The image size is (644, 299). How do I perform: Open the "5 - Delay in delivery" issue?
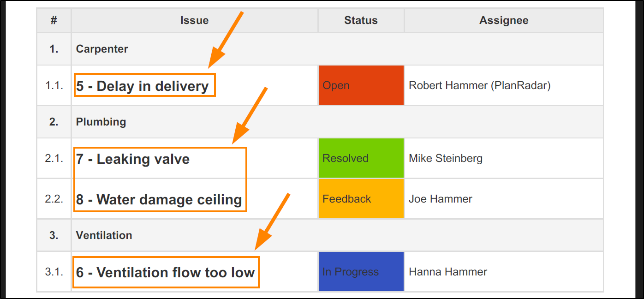(143, 86)
